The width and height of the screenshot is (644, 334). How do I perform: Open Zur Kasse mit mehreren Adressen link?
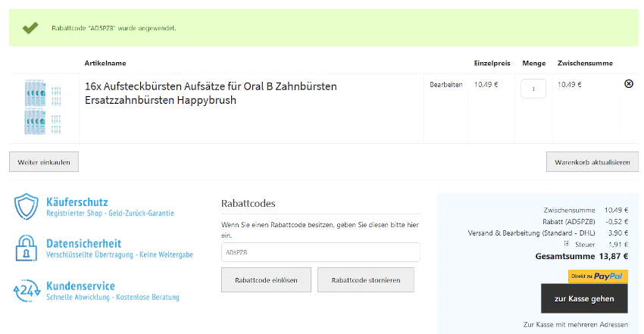click(575, 325)
